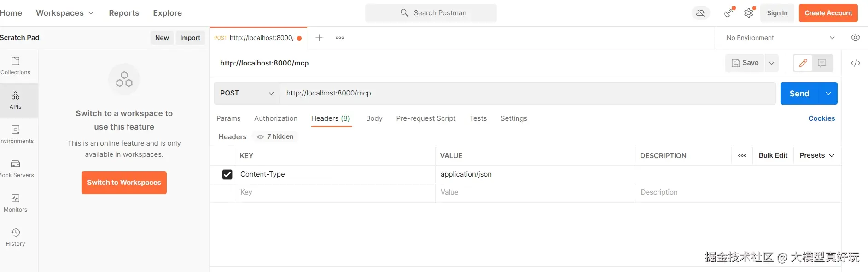Viewport: 868px width, 272px height.
Task: Click the Send button
Action: click(799, 94)
